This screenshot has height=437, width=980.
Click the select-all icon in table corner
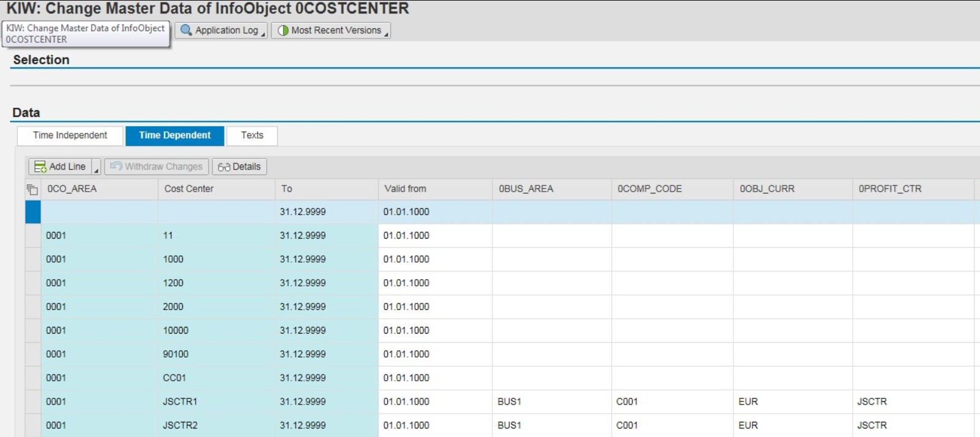pos(32,190)
